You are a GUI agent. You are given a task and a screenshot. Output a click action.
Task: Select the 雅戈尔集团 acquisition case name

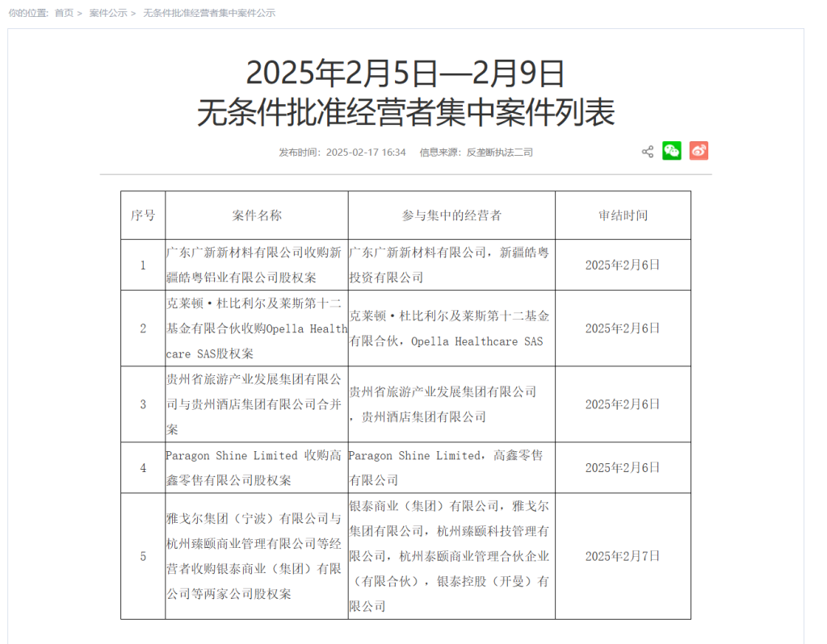[254, 556]
